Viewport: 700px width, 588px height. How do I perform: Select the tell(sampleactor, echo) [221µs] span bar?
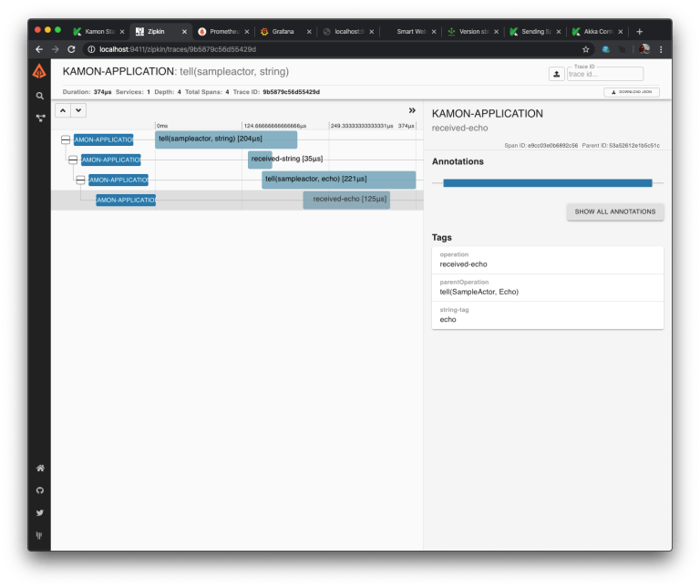(338, 180)
